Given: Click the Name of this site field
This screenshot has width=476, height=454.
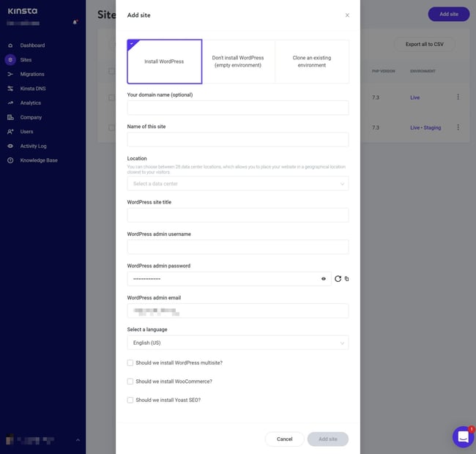Looking at the screenshot, I should pos(237,140).
